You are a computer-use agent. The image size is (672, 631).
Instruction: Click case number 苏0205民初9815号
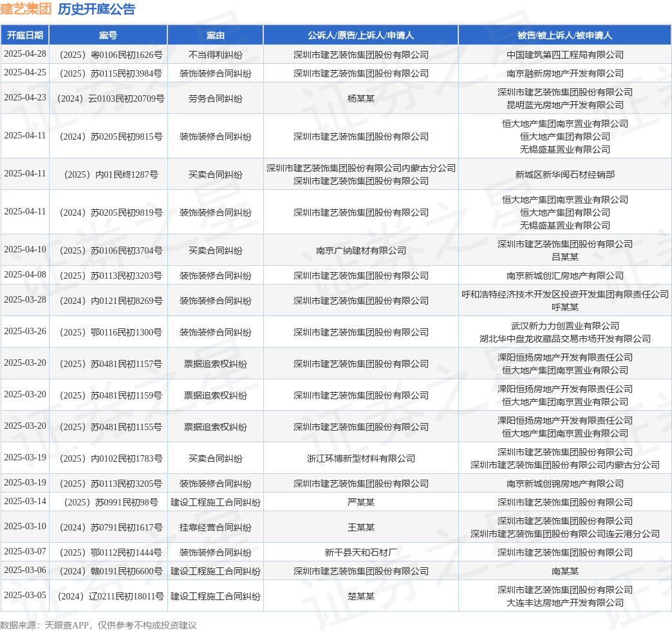pos(111,137)
